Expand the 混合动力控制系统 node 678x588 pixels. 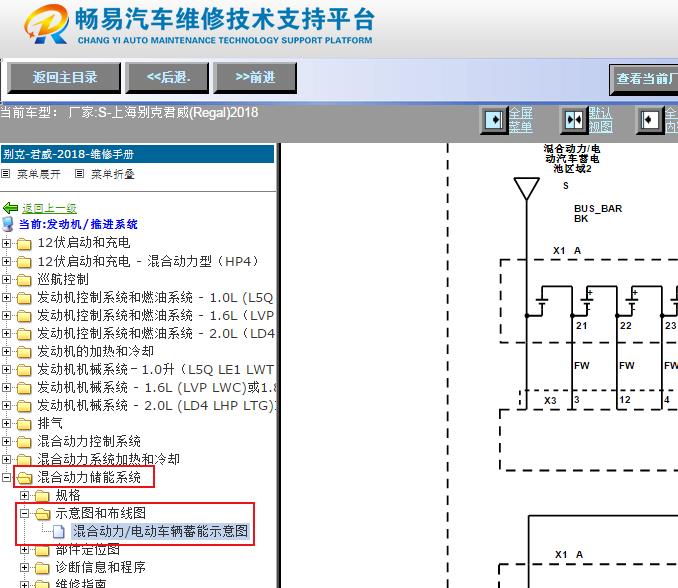pos(6,441)
